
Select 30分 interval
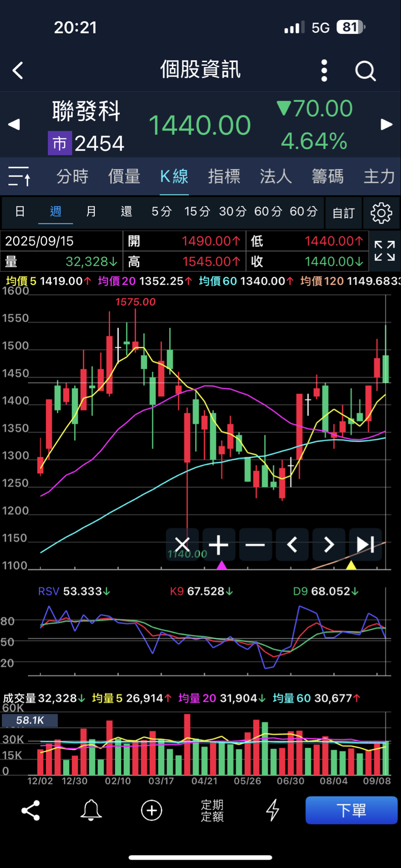pyautogui.click(x=233, y=211)
